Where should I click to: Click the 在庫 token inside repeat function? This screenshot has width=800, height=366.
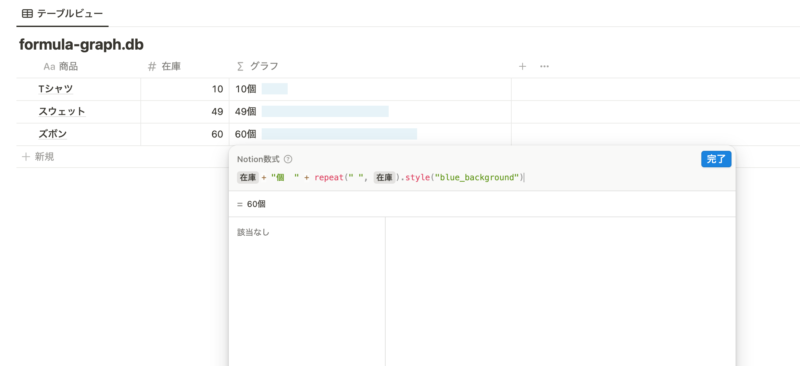click(385, 178)
